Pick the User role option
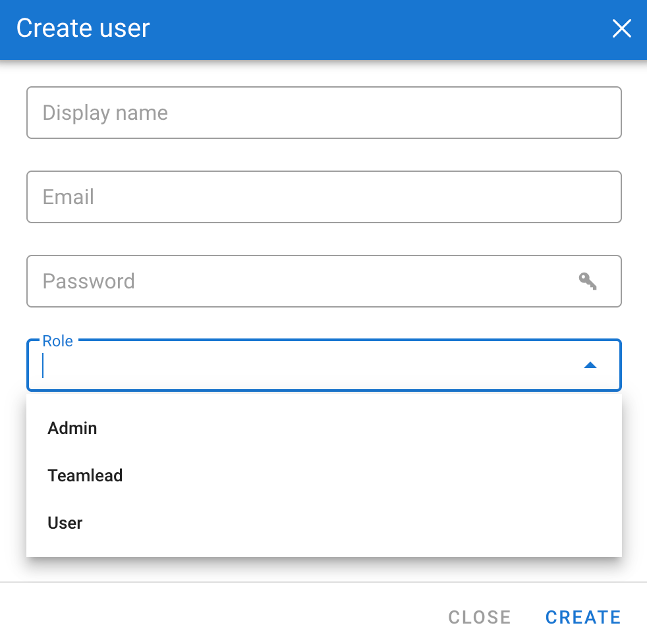This screenshot has height=644, width=647. tap(65, 523)
